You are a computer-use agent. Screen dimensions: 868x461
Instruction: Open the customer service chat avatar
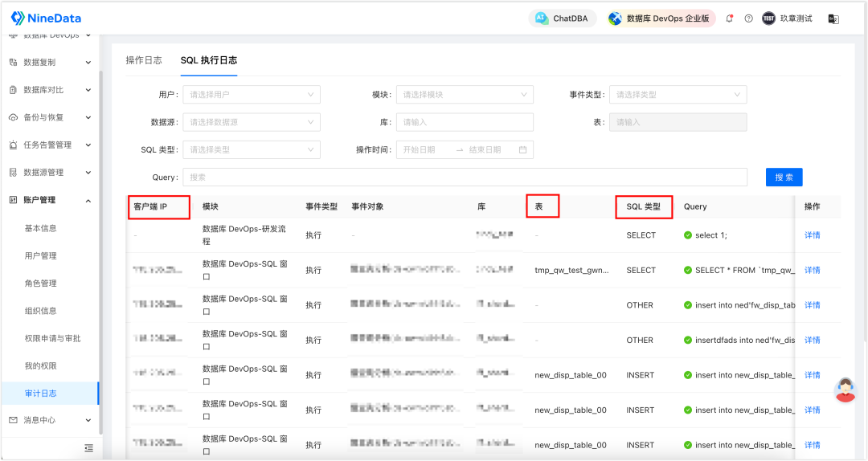point(845,390)
